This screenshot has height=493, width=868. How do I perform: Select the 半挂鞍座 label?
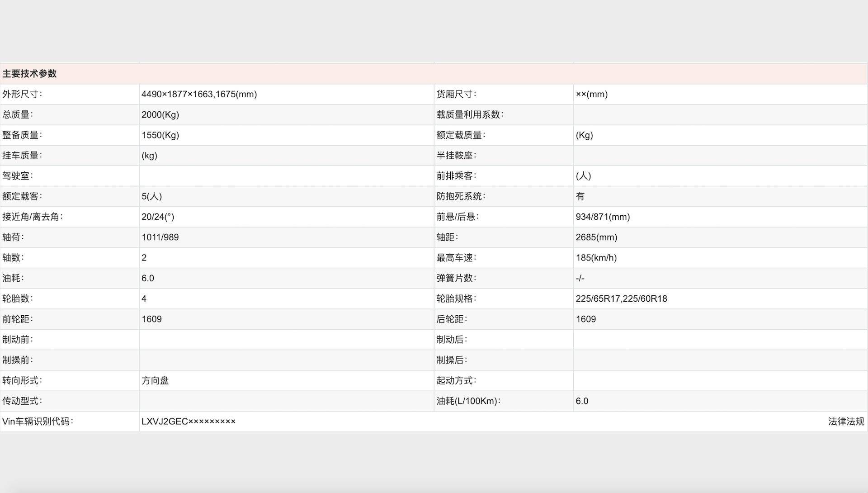(x=456, y=155)
